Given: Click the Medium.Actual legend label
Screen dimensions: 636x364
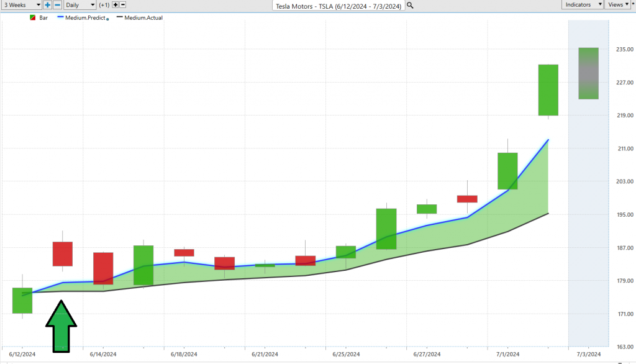Looking at the screenshot, I should tap(143, 18).
